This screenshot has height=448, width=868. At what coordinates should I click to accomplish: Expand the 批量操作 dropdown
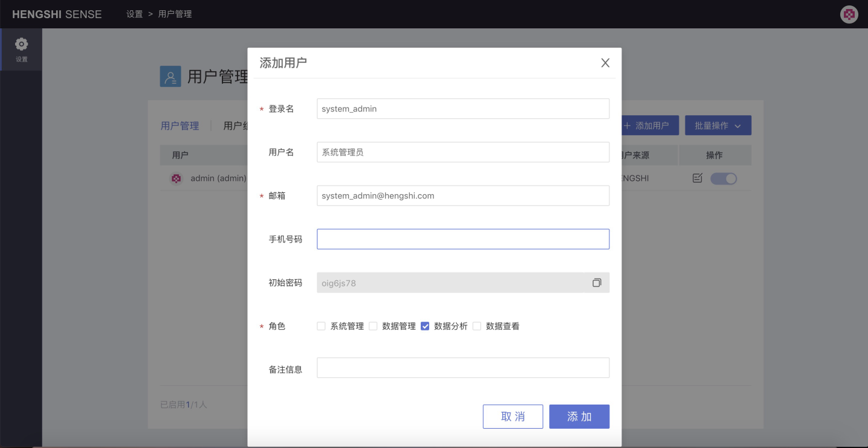(717, 125)
